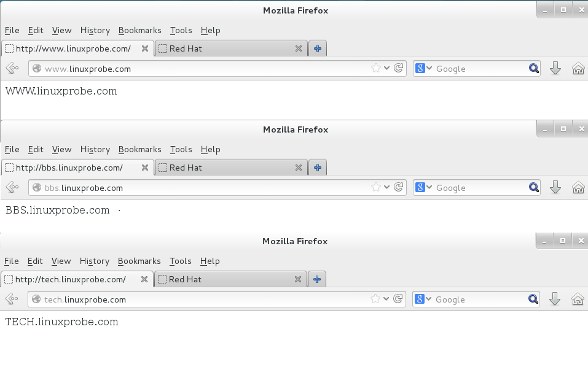
Task: Click the download arrow in www.linuxprobe.com window
Action: [555, 69]
